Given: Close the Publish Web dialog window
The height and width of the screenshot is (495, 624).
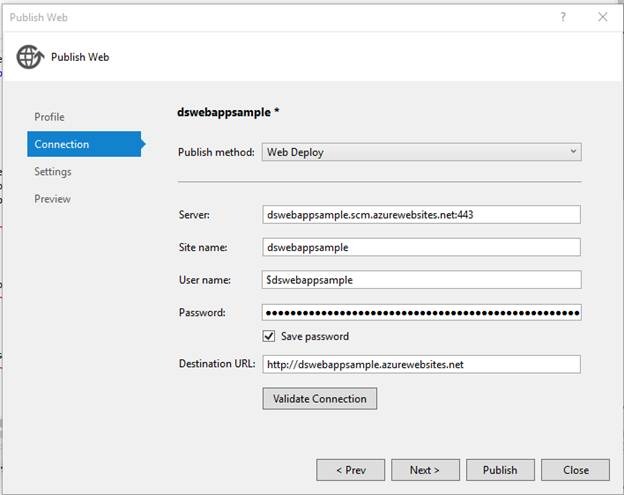Looking at the screenshot, I should 602,17.
